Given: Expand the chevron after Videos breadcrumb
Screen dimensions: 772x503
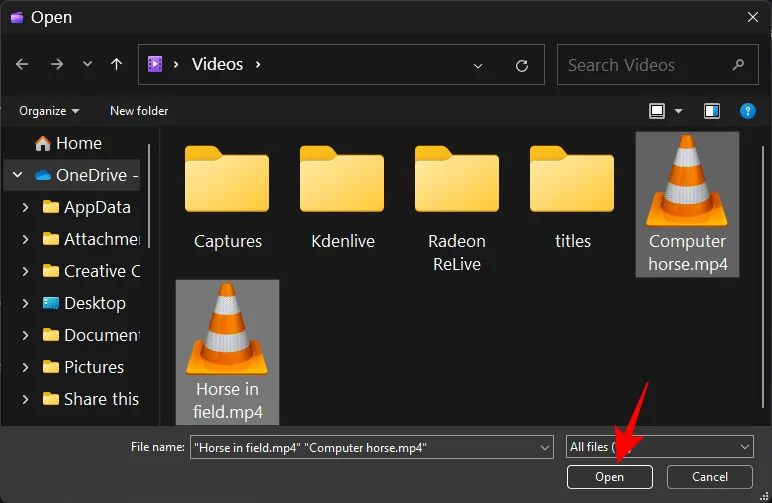Looking at the screenshot, I should (257, 64).
